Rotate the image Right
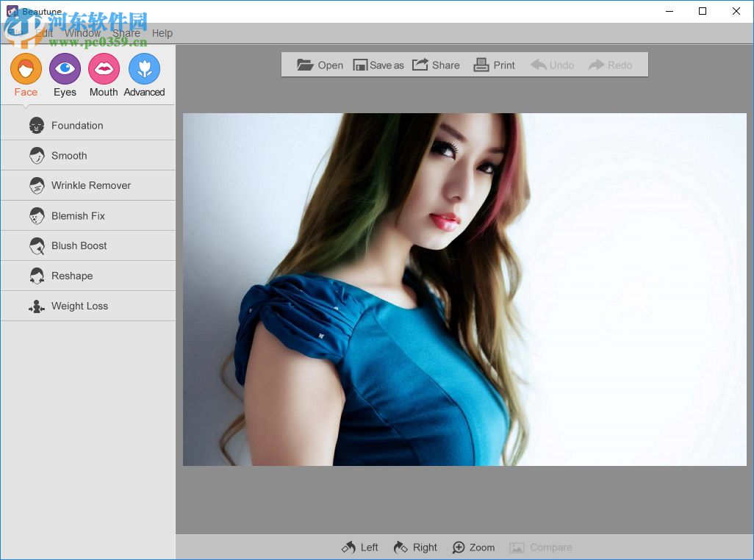754x560 pixels. click(415, 548)
